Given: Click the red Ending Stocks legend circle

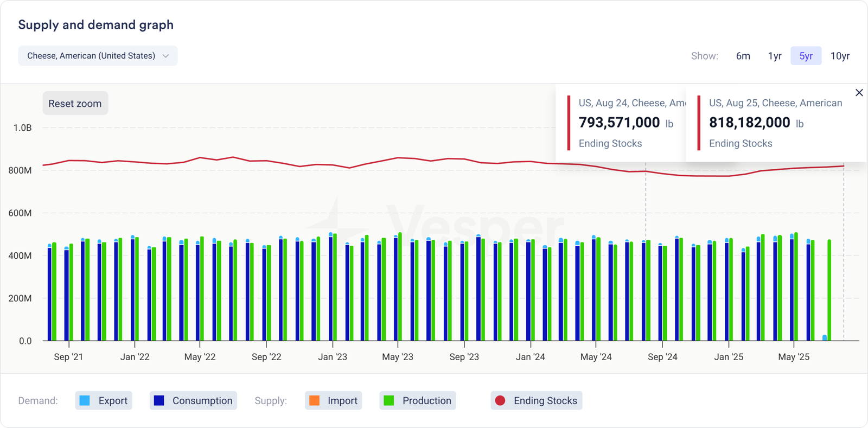Looking at the screenshot, I should [500, 400].
